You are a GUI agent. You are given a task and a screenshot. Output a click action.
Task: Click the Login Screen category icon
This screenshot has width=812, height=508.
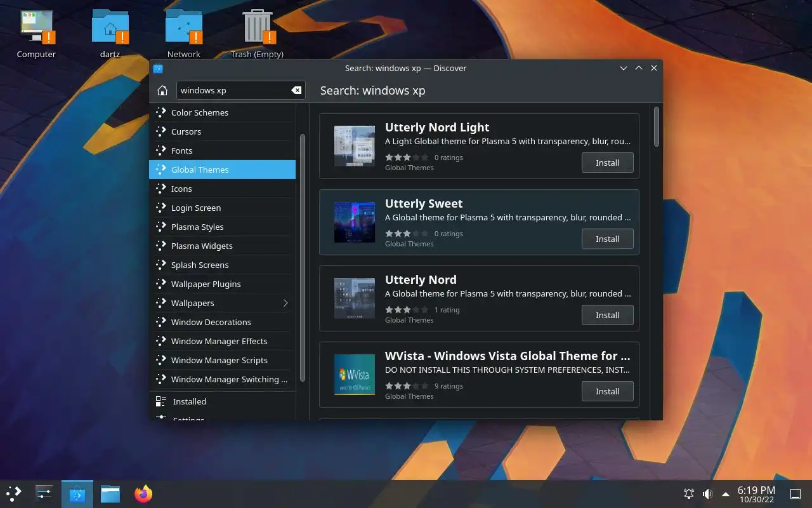[x=160, y=208]
